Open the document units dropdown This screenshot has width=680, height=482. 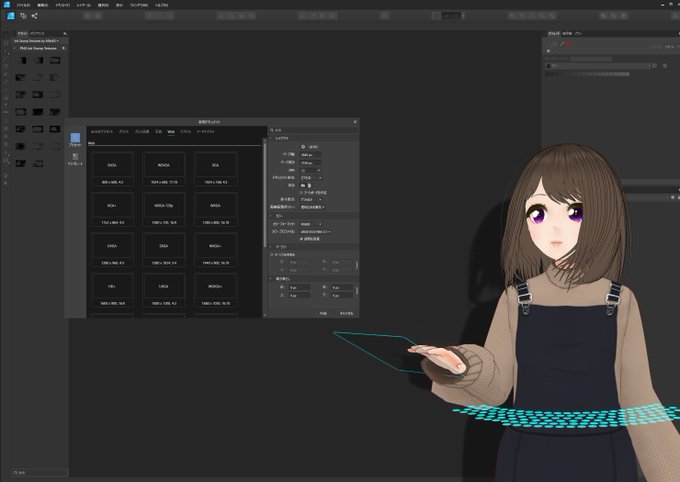(x=311, y=177)
